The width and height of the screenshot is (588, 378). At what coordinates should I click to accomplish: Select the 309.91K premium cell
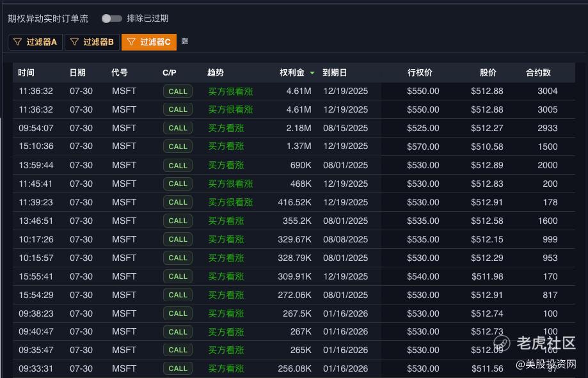(x=295, y=276)
